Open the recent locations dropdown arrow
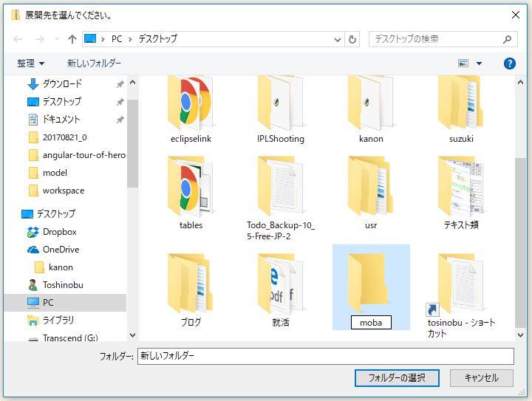 pyautogui.click(x=57, y=39)
